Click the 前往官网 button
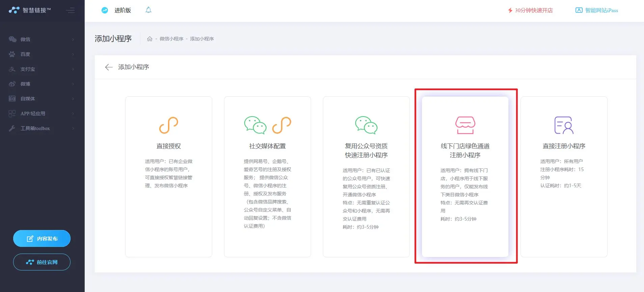This screenshot has width=644, height=292. pos(42,262)
